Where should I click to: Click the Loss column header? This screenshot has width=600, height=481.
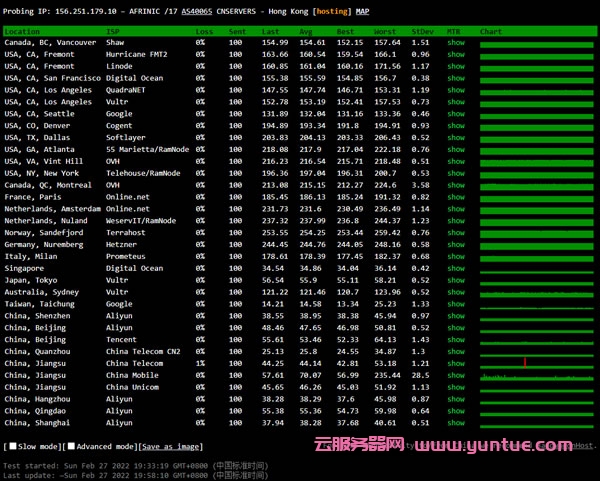click(x=204, y=32)
